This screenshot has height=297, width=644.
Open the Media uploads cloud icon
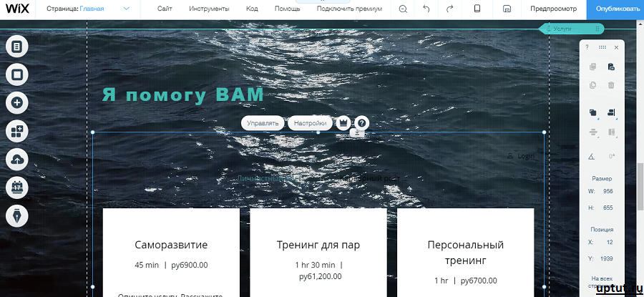(17, 159)
